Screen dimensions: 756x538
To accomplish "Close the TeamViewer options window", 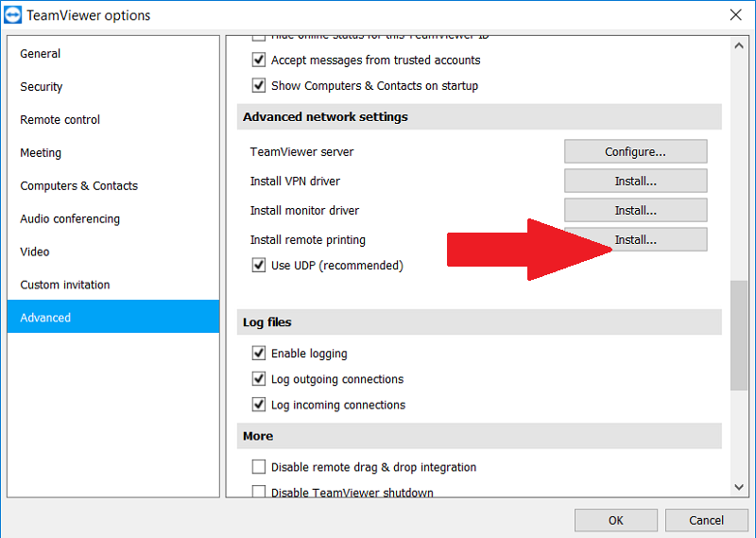I will (735, 15).
